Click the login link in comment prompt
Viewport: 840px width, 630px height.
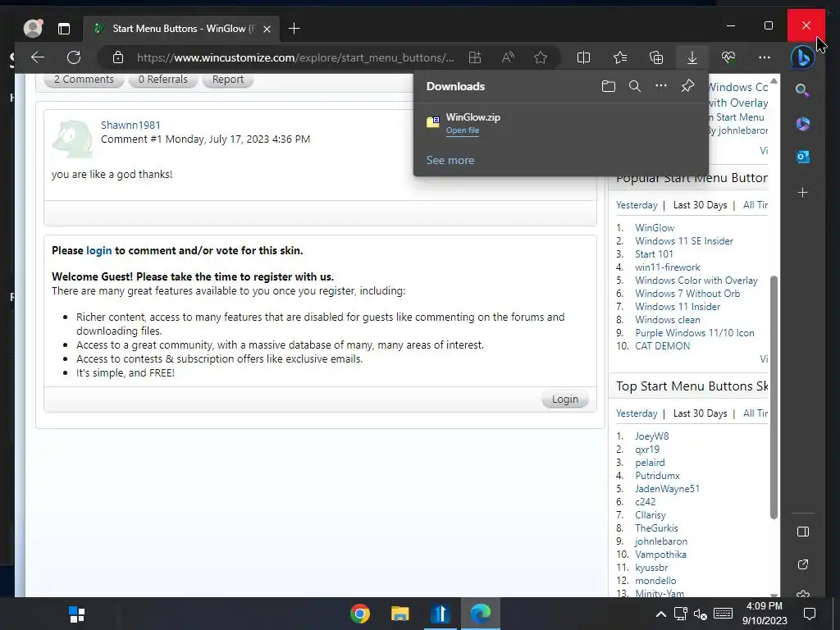point(99,250)
